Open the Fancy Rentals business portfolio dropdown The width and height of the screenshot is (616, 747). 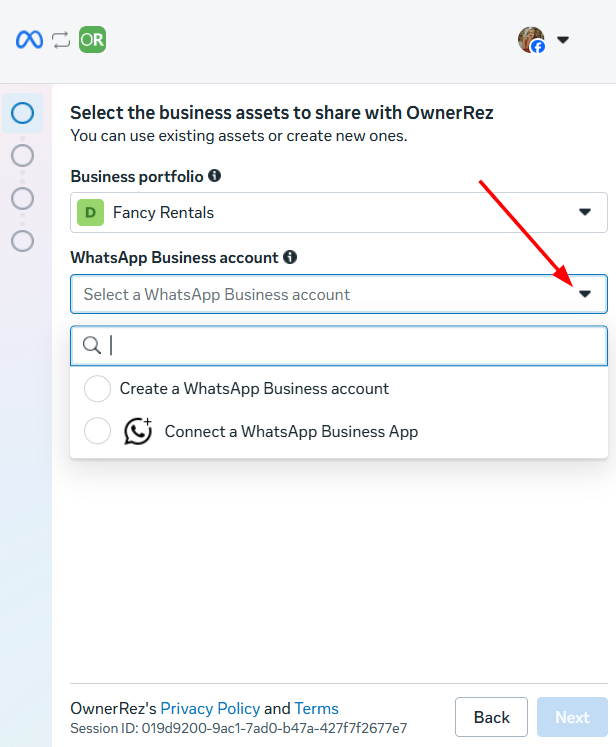[x=339, y=212]
